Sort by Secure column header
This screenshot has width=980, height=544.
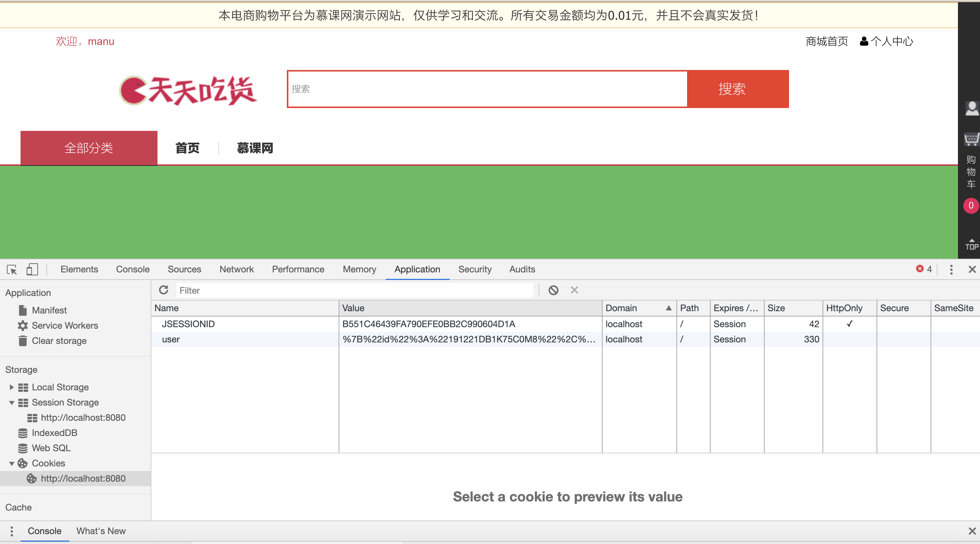904,308
